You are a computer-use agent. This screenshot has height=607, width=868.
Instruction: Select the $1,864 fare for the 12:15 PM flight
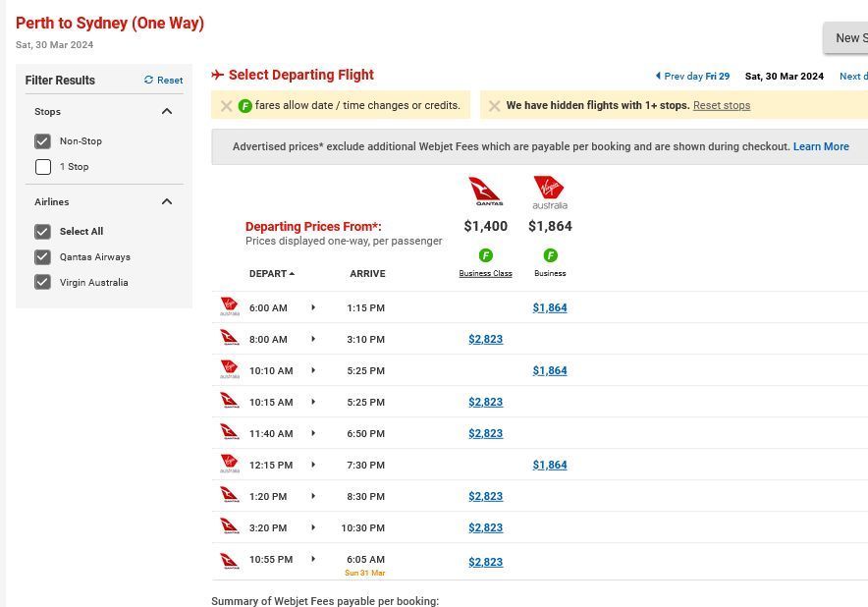[550, 464]
